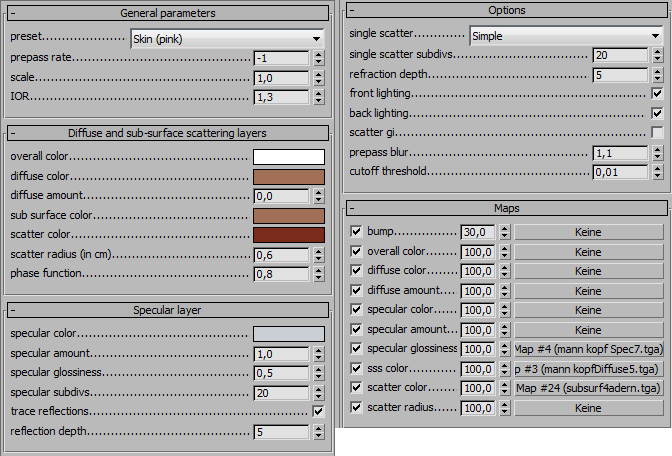Click the single scatter subdivs spinner arrows
Screen dimensions: 672x456
(x=658, y=55)
